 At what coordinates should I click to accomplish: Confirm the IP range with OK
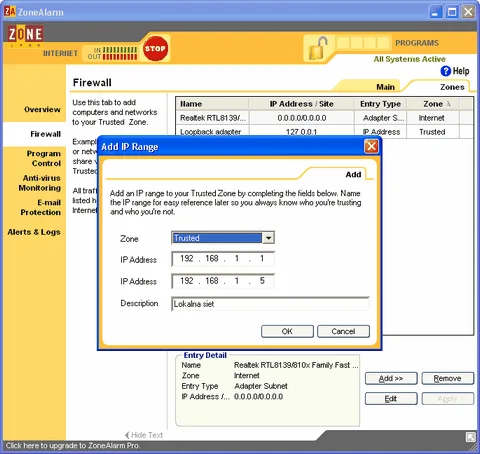point(287,331)
